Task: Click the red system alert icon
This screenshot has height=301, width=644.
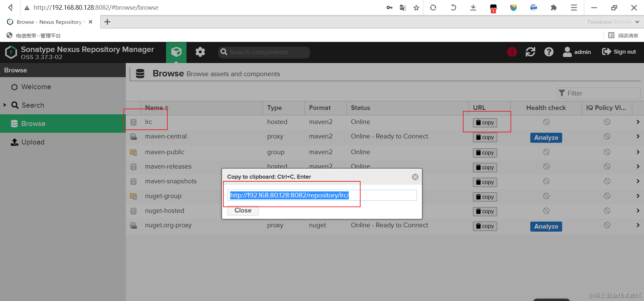Action: coord(512,52)
